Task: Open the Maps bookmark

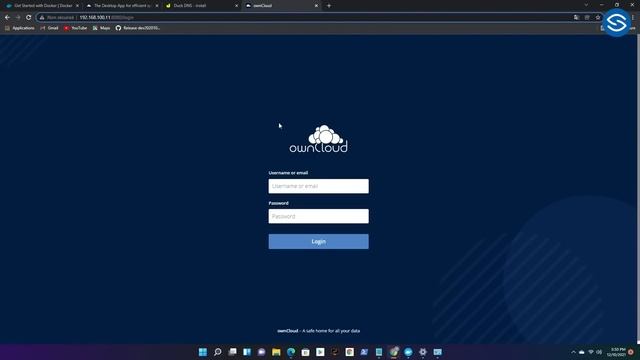Action: click(x=101, y=28)
